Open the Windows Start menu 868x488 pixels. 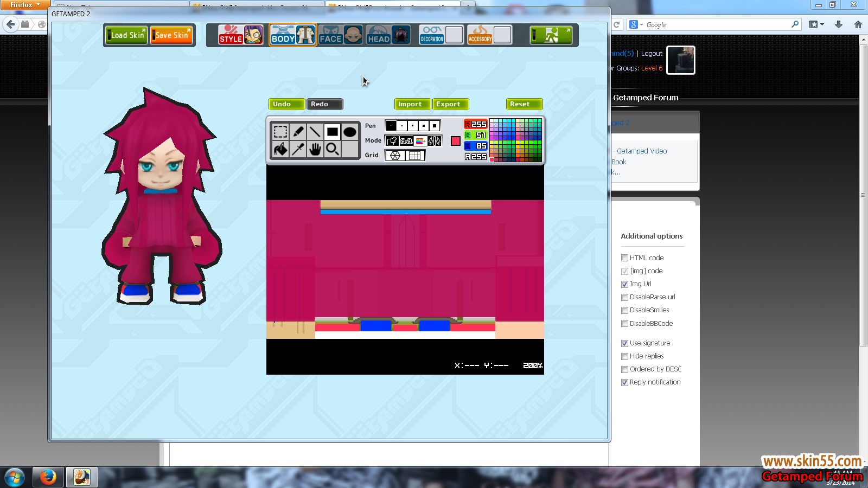pos(15,478)
